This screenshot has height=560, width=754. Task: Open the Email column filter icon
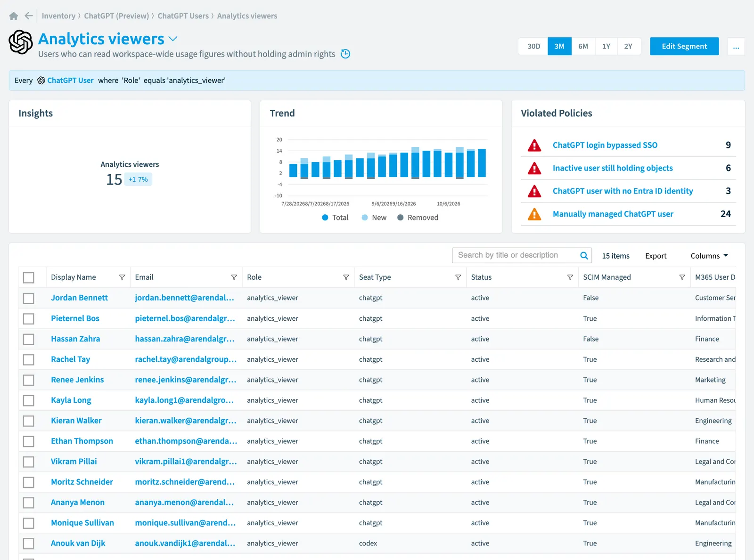234,277
